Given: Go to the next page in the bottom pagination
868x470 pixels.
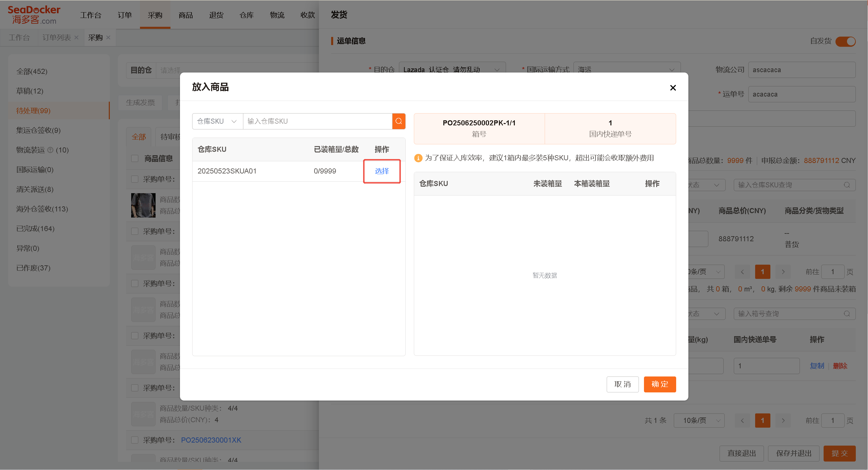Looking at the screenshot, I should (x=783, y=421).
